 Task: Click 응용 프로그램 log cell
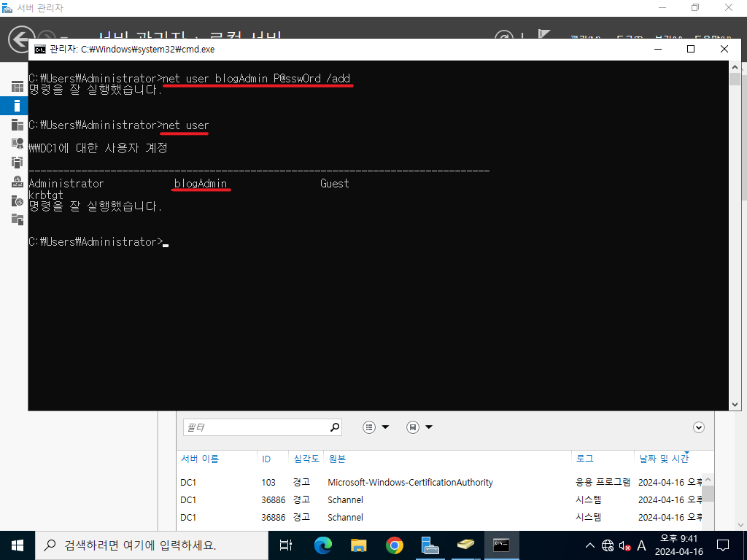pyautogui.click(x=603, y=483)
